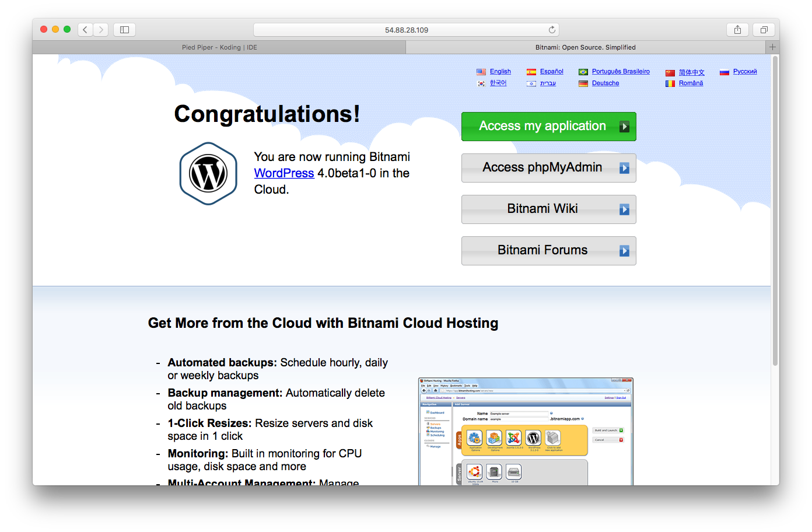Click the Backup management bullet text
The height and width of the screenshot is (532, 812).
point(276,400)
